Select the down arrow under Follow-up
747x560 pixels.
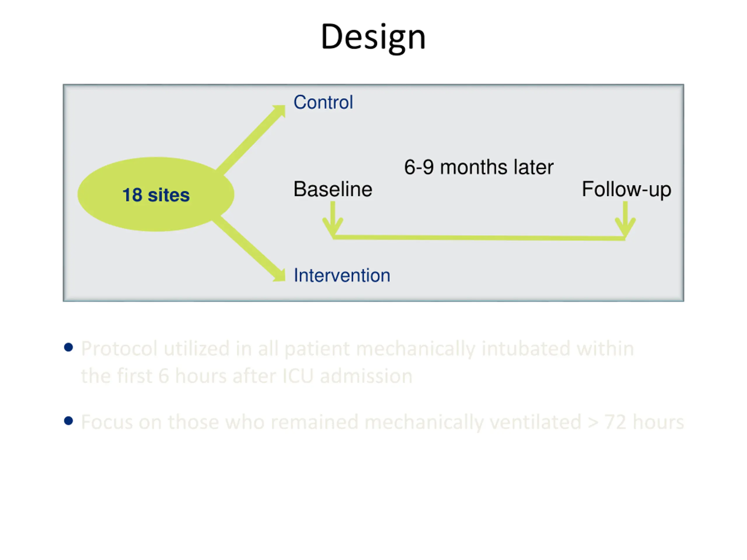click(x=625, y=220)
